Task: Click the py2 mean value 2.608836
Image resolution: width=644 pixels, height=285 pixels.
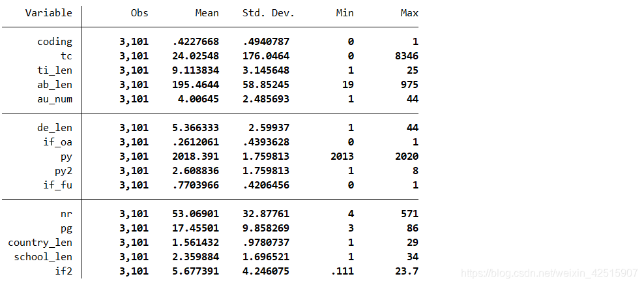Action: tap(196, 172)
